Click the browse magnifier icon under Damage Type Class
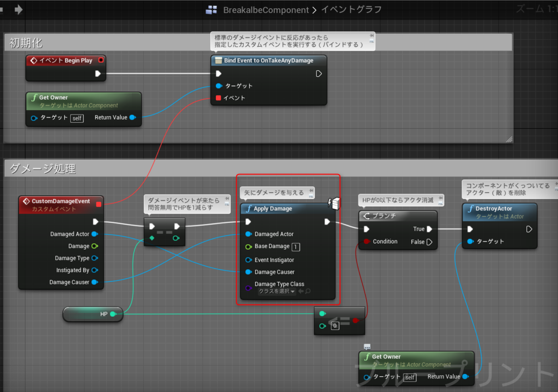 (308, 291)
